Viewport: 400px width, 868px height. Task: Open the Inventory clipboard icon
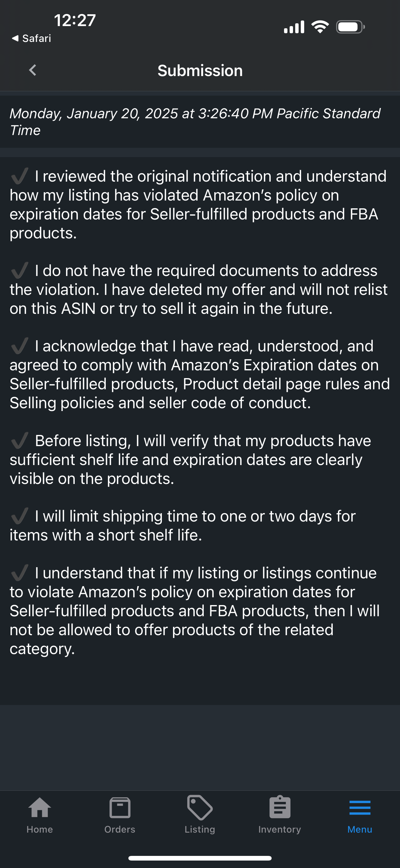(280, 807)
